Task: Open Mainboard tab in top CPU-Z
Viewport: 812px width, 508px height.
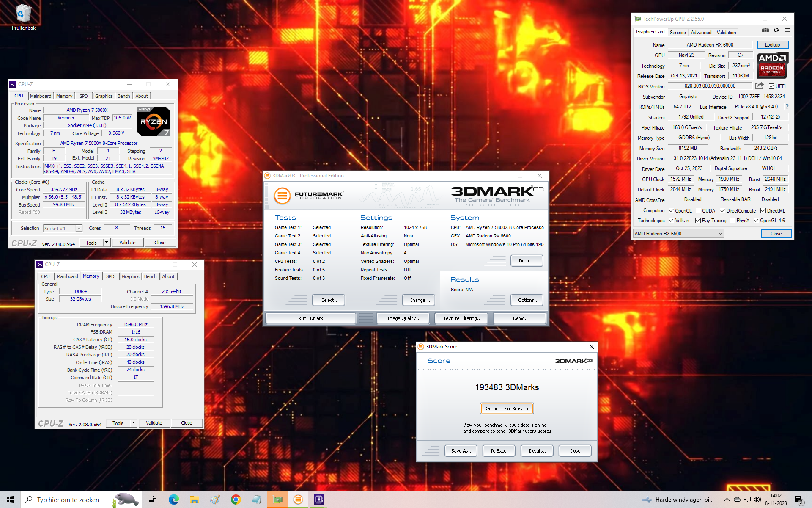Action: tap(41, 96)
